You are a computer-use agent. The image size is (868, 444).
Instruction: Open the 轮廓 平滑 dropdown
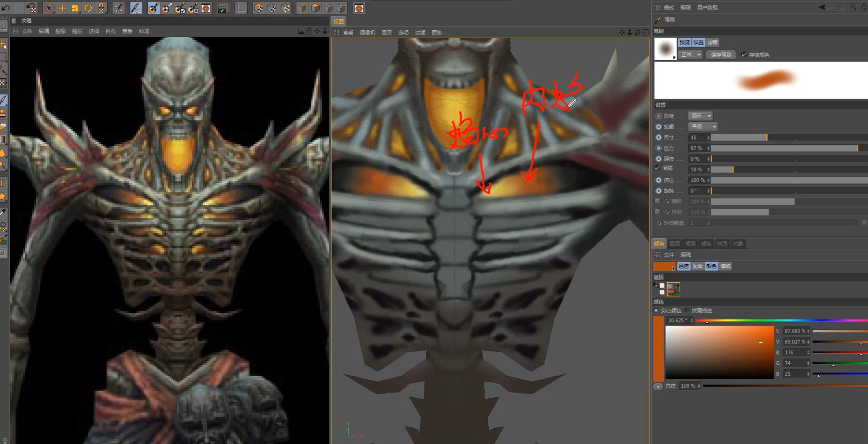703,126
